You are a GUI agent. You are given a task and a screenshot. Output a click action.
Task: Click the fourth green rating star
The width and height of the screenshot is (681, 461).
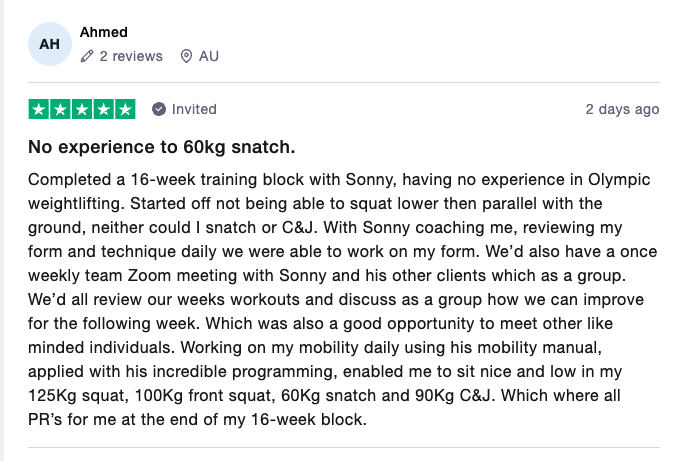pos(104,109)
